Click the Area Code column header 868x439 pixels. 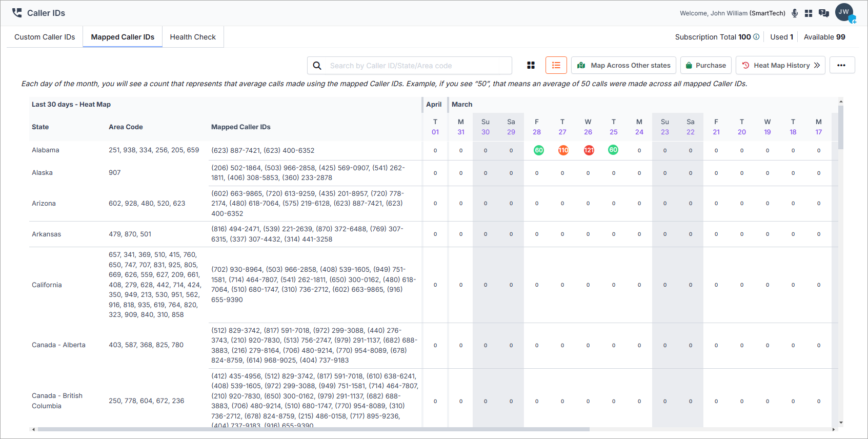126,127
